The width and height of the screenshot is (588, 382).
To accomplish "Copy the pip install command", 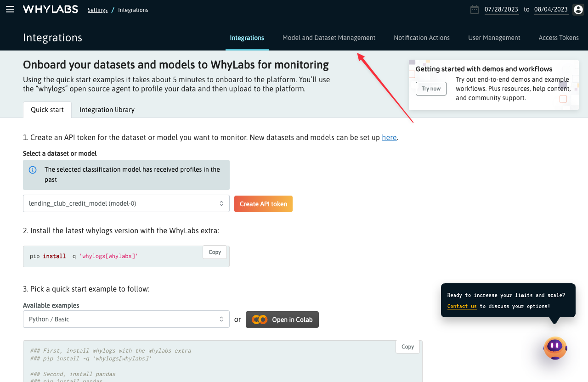I will (x=215, y=252).
